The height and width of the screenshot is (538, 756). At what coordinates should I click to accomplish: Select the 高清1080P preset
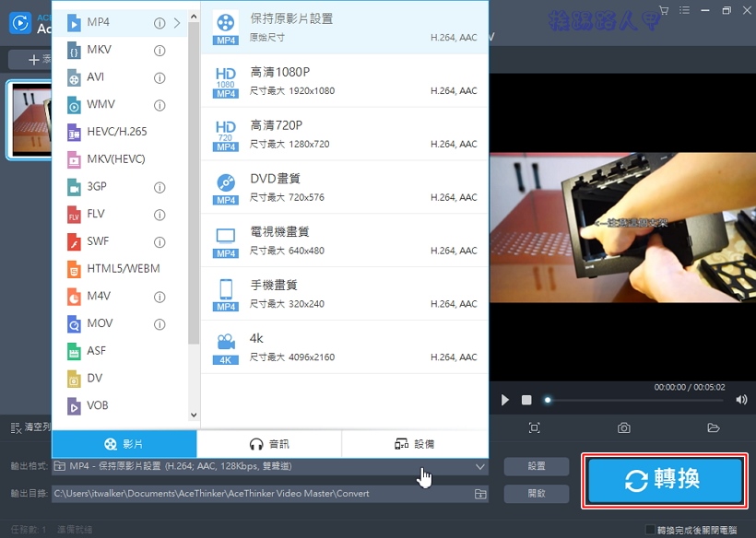pos(344,81)
